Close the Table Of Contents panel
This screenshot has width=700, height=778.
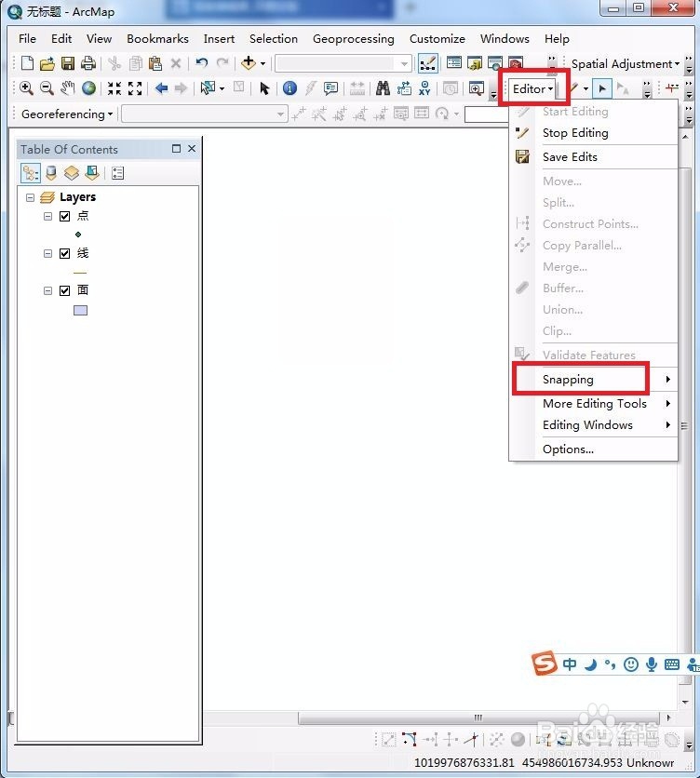point(192,149)
